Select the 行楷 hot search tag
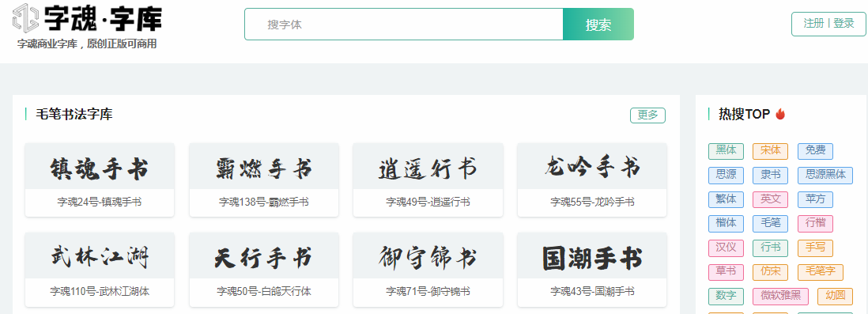Screen dimensions: 868x314 click(x=815, y=224)
